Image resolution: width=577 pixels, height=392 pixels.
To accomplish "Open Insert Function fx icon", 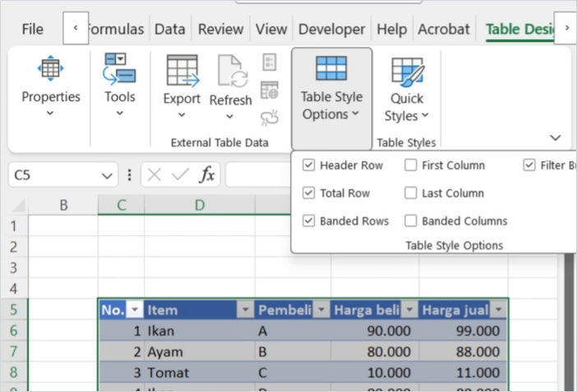I will coord(207,174).
